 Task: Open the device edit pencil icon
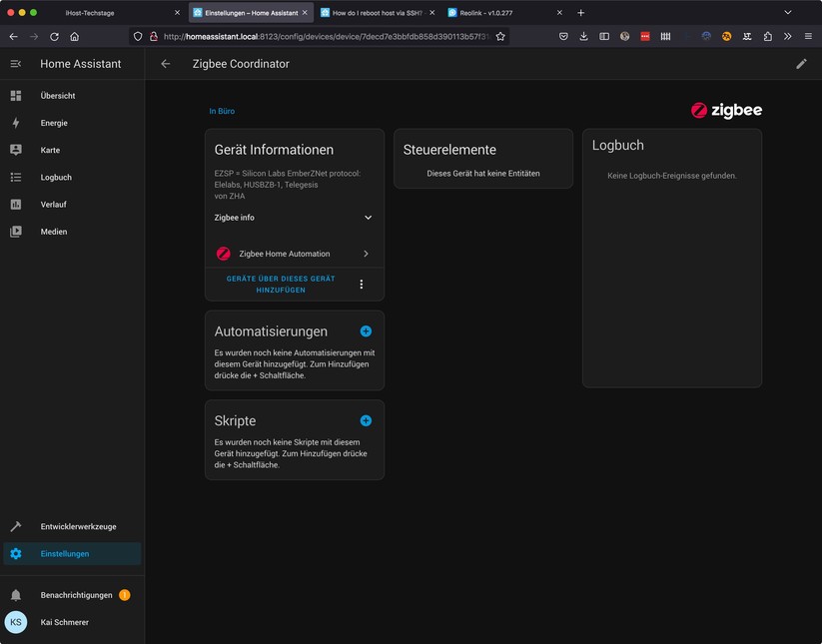pyautogui.click(x=801, y=63)
